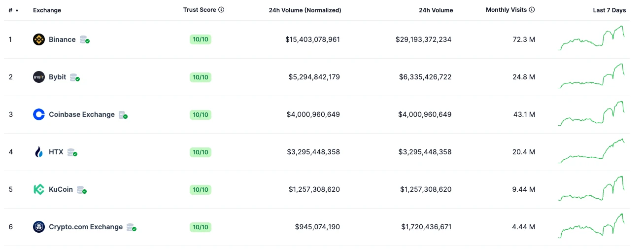Click the KuCoin logo icon
Image resolution: width=644 pixels, height=249 pixels.
pyautogui.click(x=39, y=189)
